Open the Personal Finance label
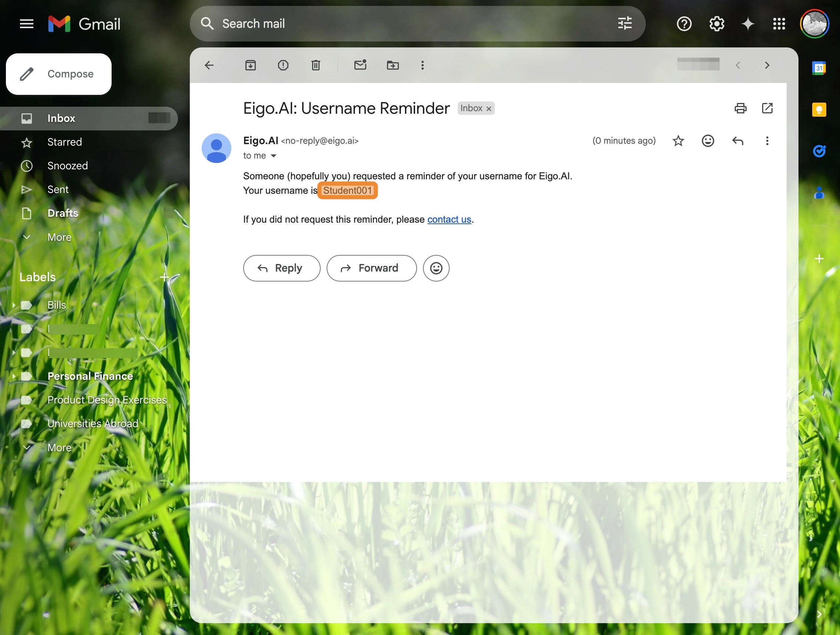 click(x=90, y=376)
